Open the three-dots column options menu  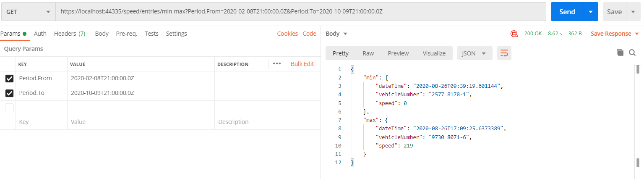[276, 64]
